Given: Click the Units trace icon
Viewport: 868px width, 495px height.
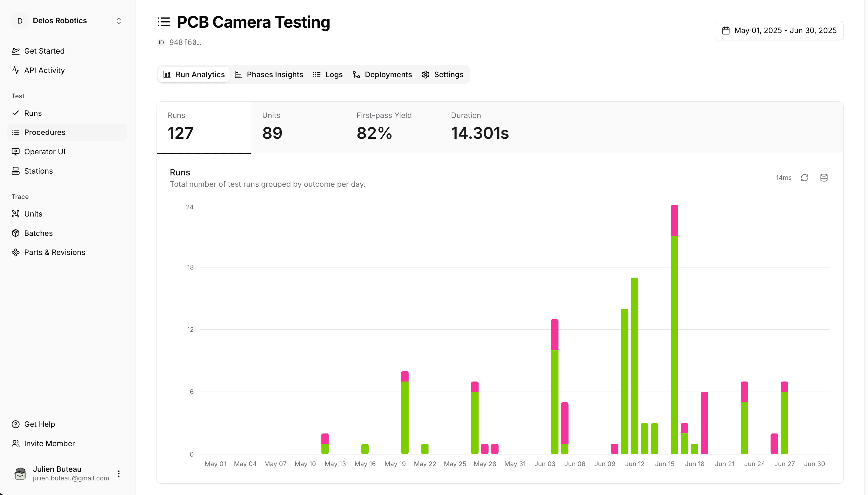Looking at the screenshot, I should click(x=16, y=214).
